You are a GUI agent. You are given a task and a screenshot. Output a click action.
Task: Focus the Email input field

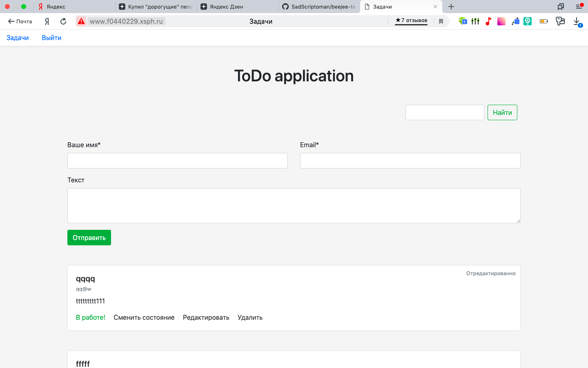[410, 161]
